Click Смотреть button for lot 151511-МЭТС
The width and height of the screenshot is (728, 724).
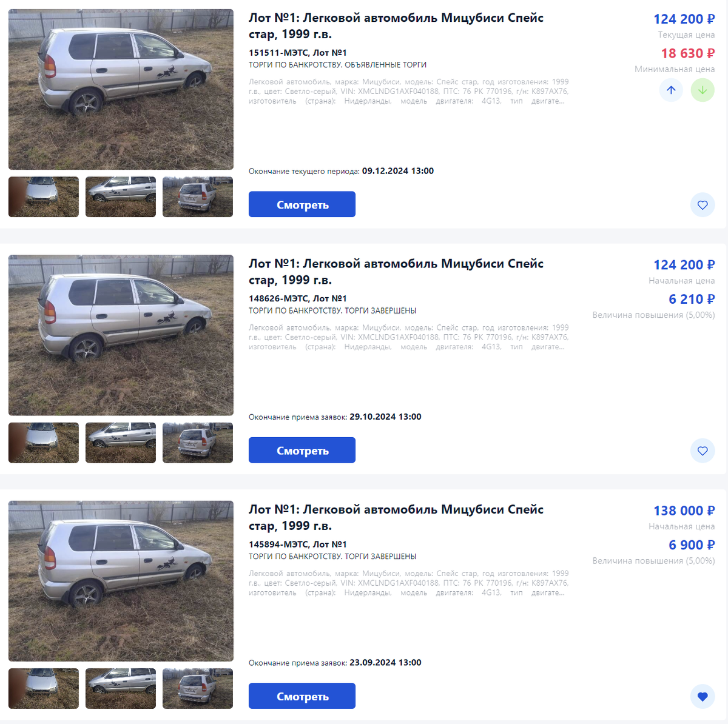[302, 204]
